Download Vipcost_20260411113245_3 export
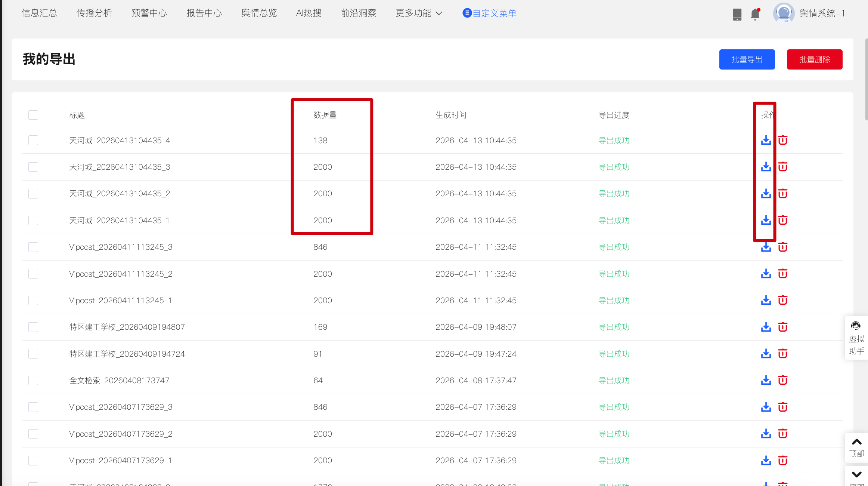 [x=766, y=247]
